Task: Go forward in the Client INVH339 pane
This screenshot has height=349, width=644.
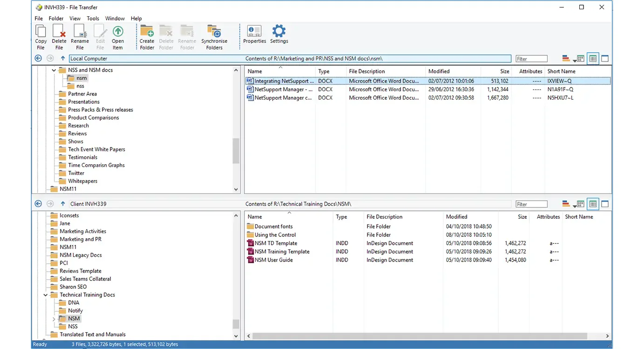Action: click(x=50, y=204)
